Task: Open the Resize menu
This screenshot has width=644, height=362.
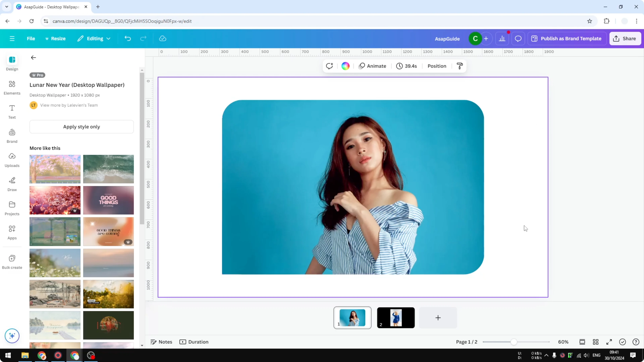Action: coord(55,38)
